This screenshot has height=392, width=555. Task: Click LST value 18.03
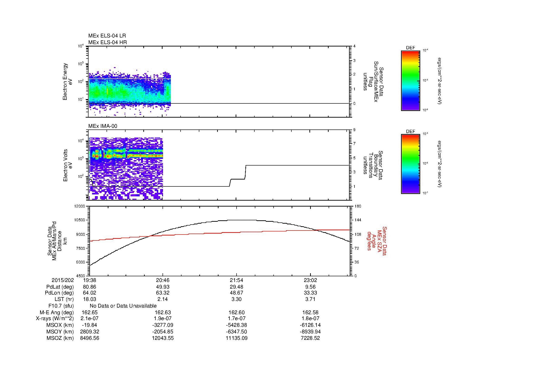click(x=89, y=300)
